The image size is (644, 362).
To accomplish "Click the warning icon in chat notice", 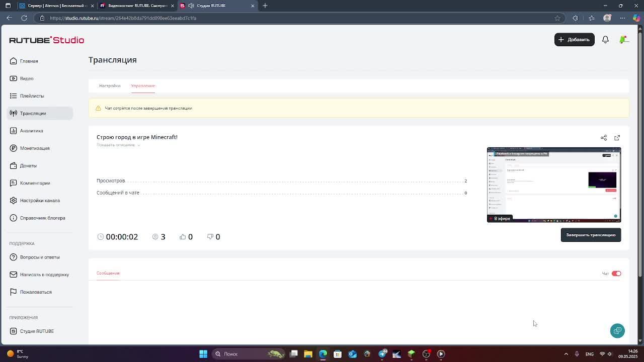I will tap(98, 108).
